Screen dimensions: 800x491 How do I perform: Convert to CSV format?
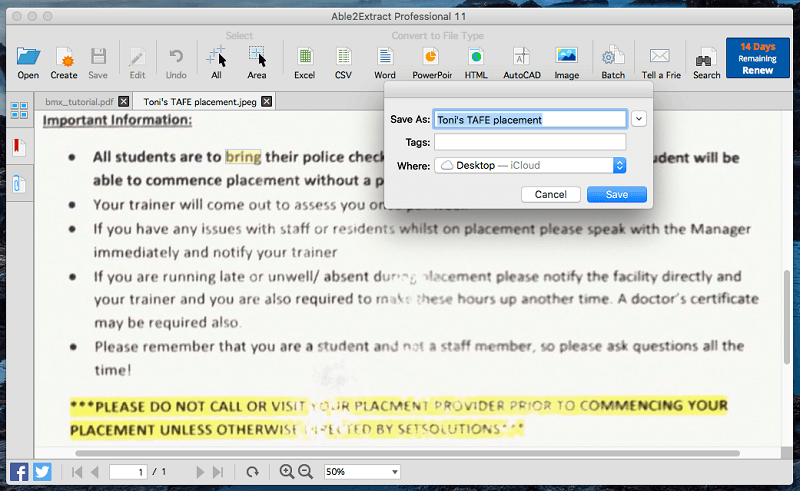tap(343, 63)
